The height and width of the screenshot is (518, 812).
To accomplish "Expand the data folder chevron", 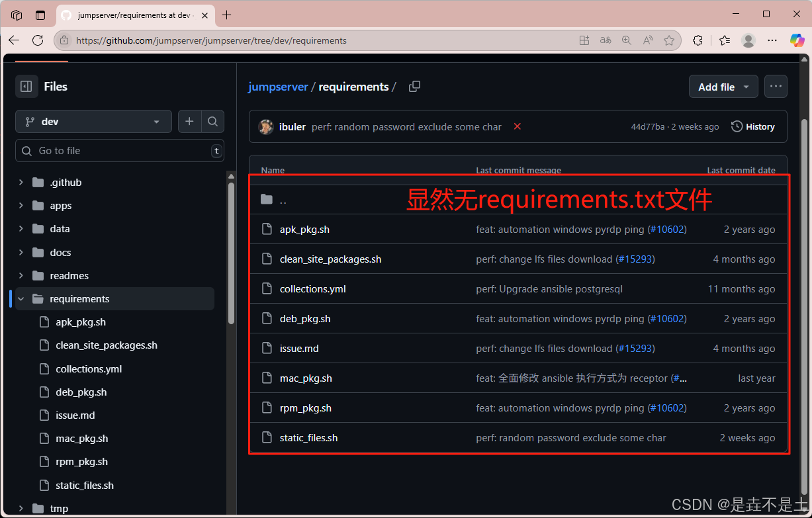I will [21, 229].
